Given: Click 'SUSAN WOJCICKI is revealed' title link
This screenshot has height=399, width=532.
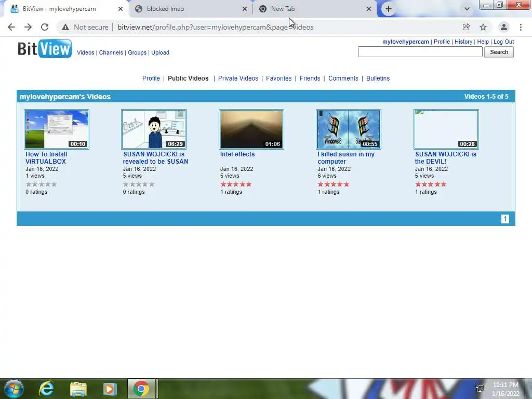Looking at the screenshot, I should 155,158.
